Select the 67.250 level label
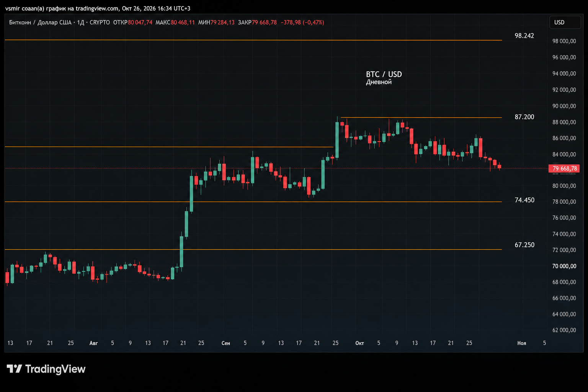 click(x=524, y=245)
